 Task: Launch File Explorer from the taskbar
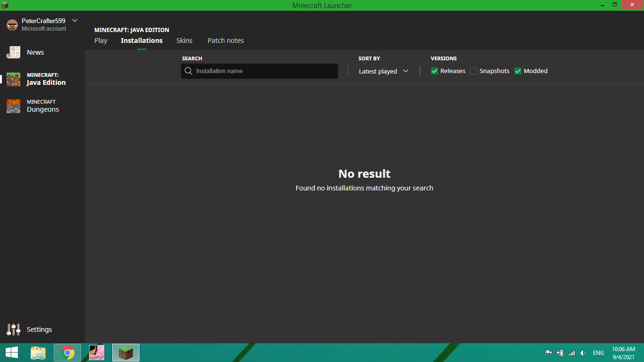pos(38,353)
